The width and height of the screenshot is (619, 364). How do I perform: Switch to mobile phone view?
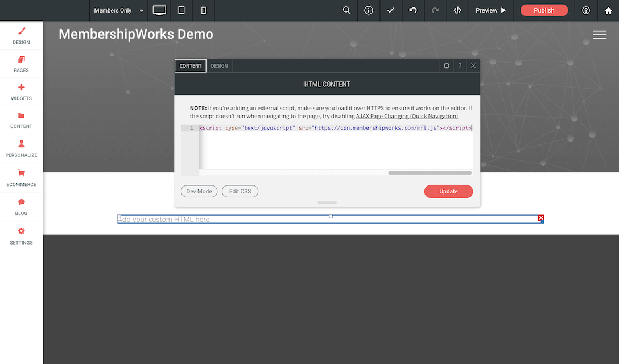tap(203, 10)
